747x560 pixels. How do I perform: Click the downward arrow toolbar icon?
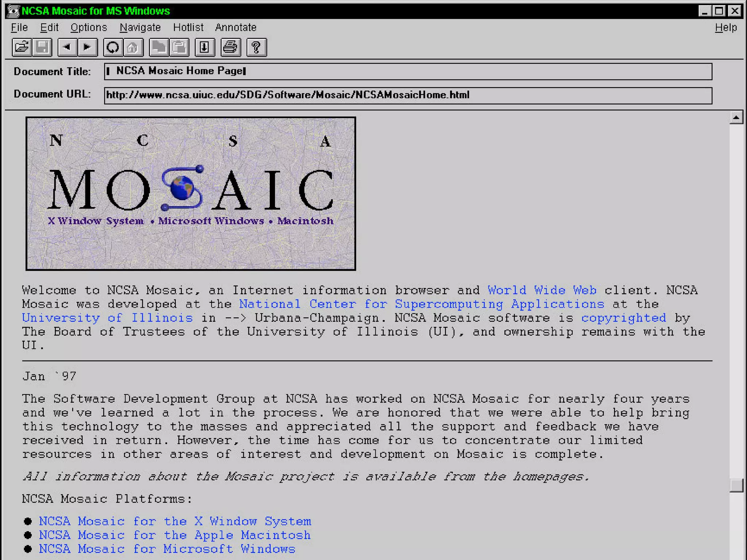click(205, 47)
